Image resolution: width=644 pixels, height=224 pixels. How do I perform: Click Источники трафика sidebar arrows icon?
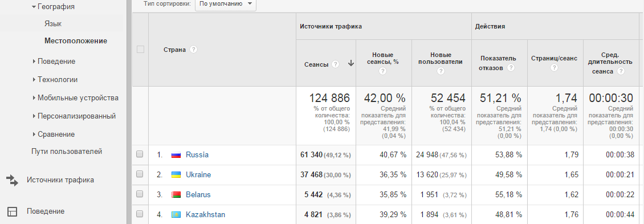(x=12, y=180)
